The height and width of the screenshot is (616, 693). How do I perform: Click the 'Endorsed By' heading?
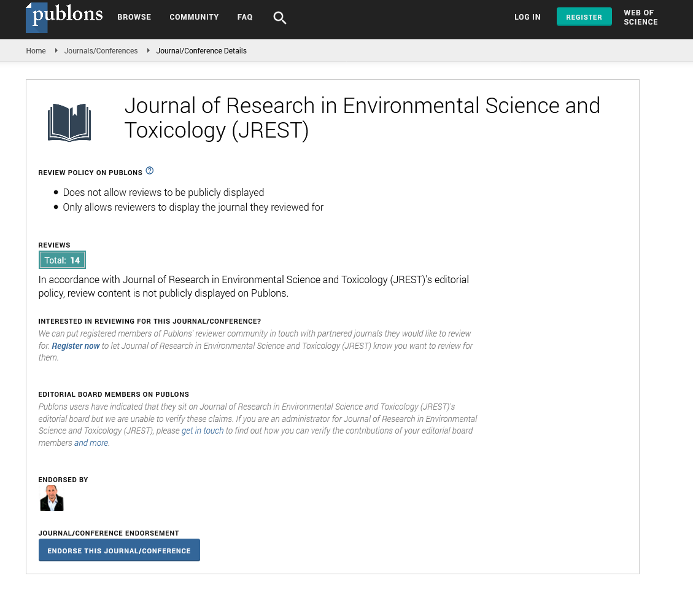click(63, 480)
